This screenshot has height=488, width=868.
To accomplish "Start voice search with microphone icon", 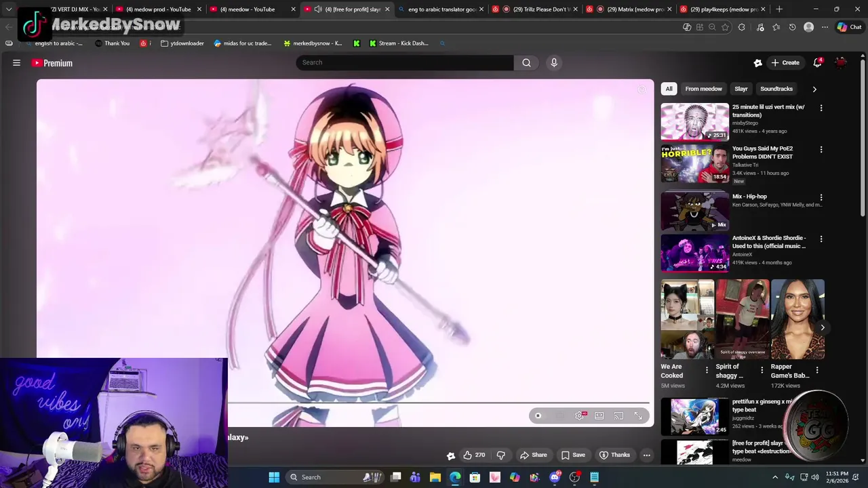I will point(554,62).
